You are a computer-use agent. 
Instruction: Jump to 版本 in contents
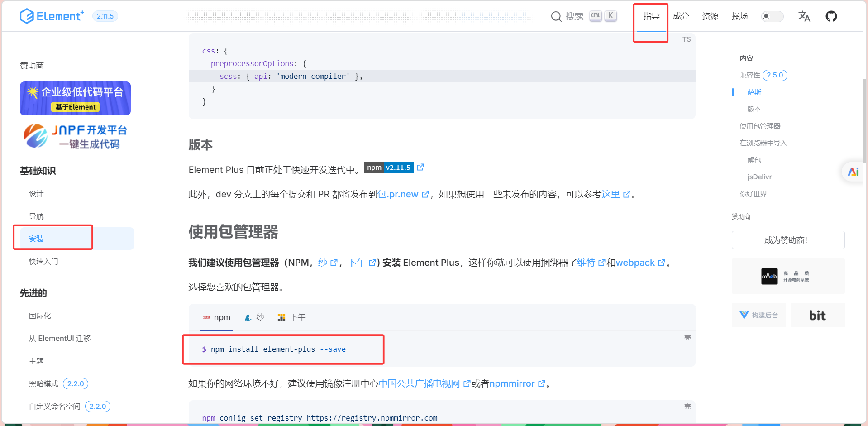click(x=754, y=109)
